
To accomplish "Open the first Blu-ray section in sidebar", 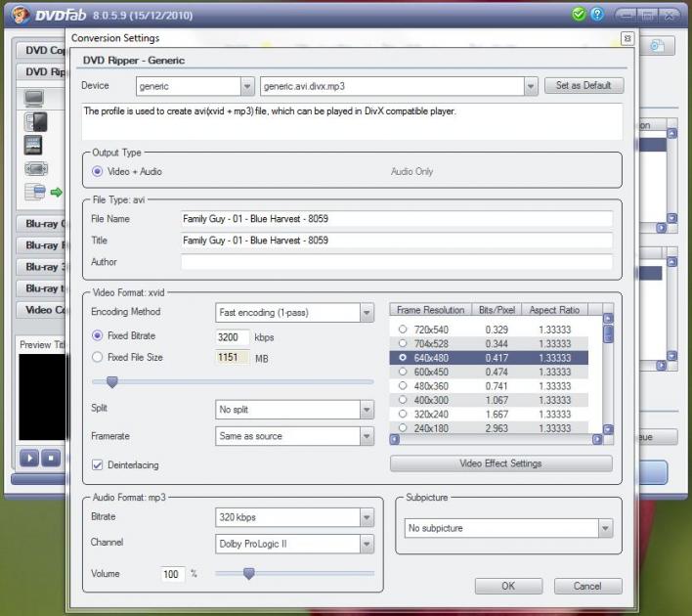I will pos(41,224).
